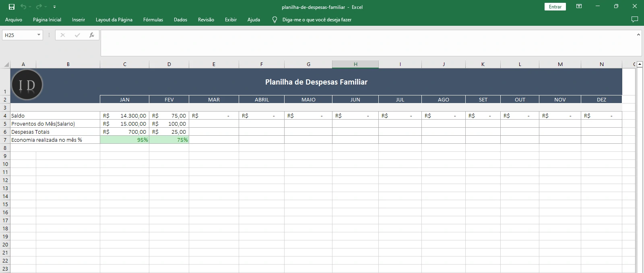Click the Save icon in title bar

click(x=12, y=7)
